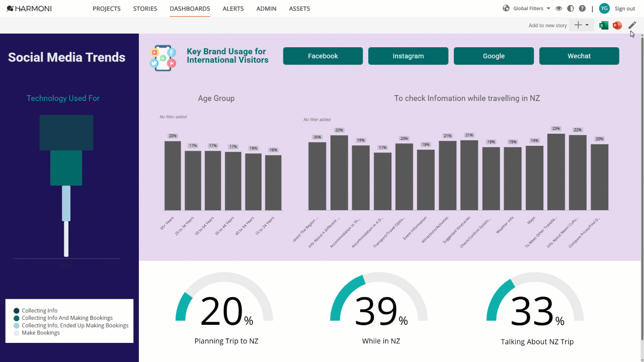Toggle the contrast theme icon
Viewport: 644px width, 362px height.
click(571, 9)
